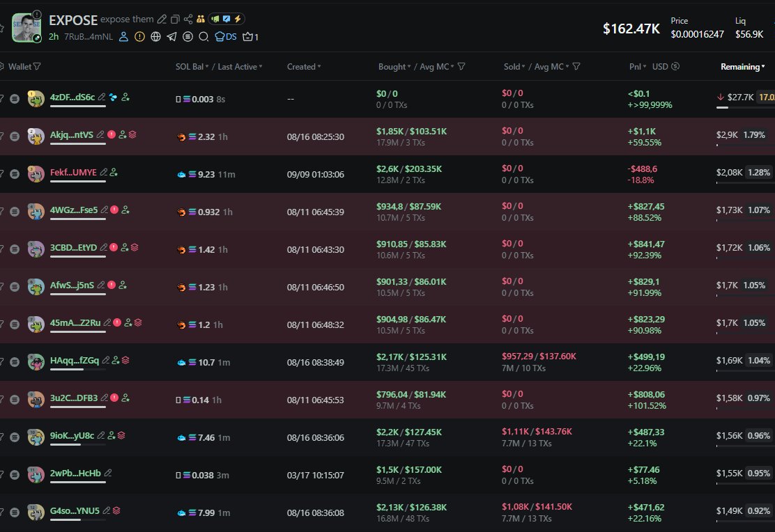Click the pink stacked layers icon on 45mA...Z2Ru
This screenshot has height=532, width=775.
pos(139,322)
